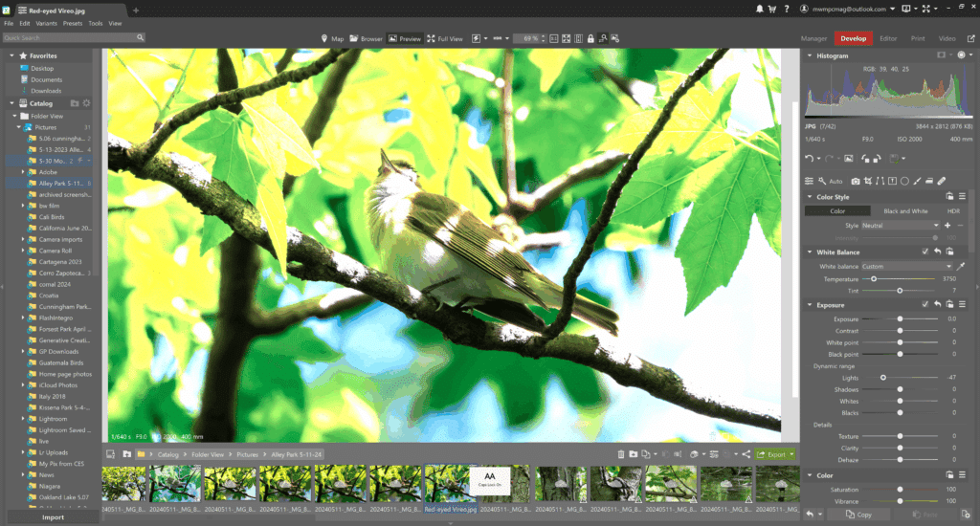Toggle the lock icon in top toolbar

(x=590, y=38)
